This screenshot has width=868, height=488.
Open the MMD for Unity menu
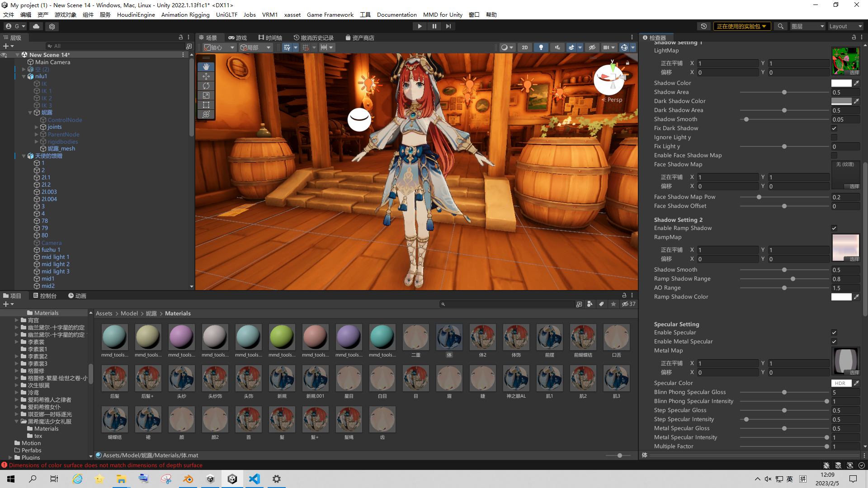tap(443, 14)
